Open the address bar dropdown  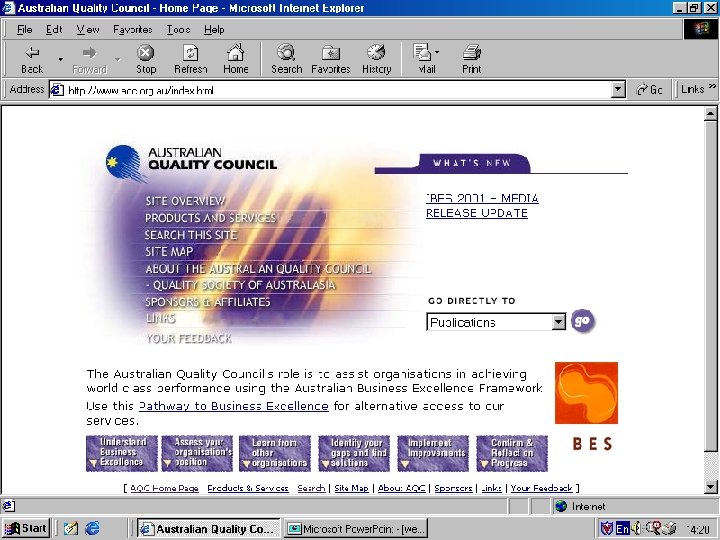619,90
